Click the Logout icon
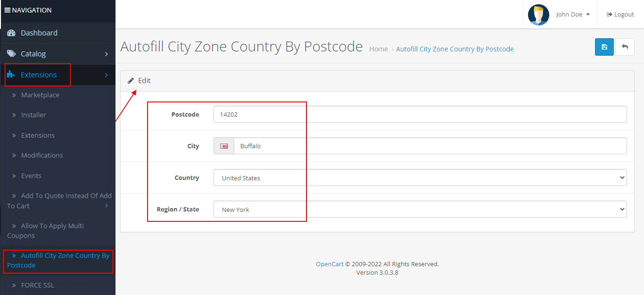Image resolution: width=644 pixels, height=295 pixels. [x=608, y=14]
